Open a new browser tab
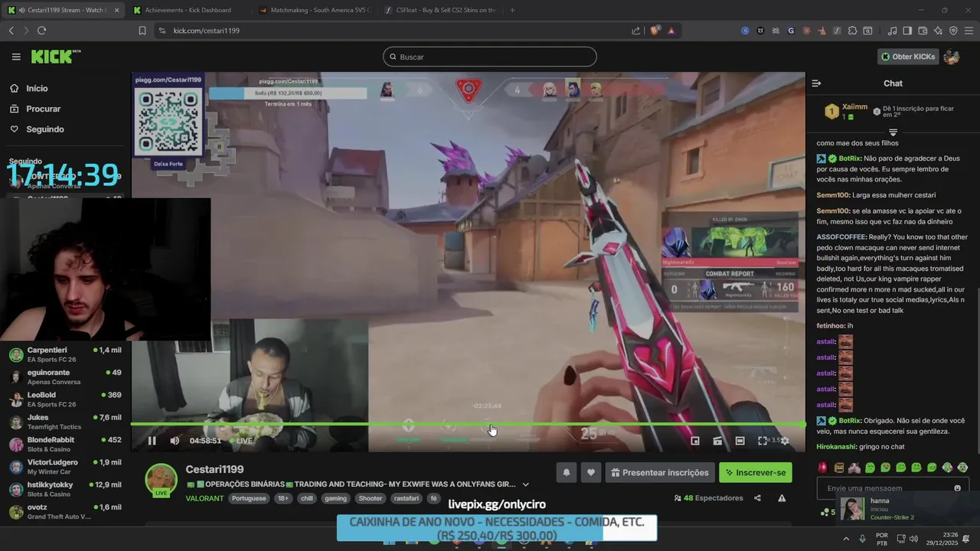Screen dimensions: 980x551 point(512,10)
